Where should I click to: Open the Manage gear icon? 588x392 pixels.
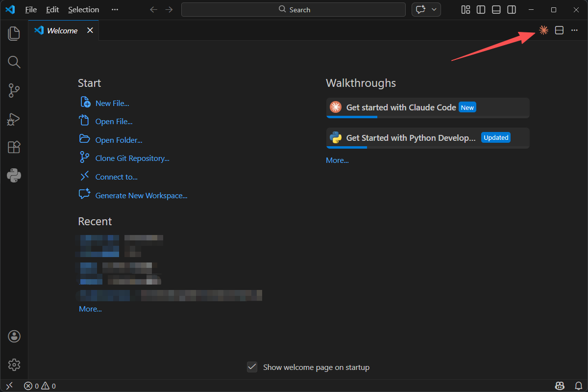click(14, 365)
